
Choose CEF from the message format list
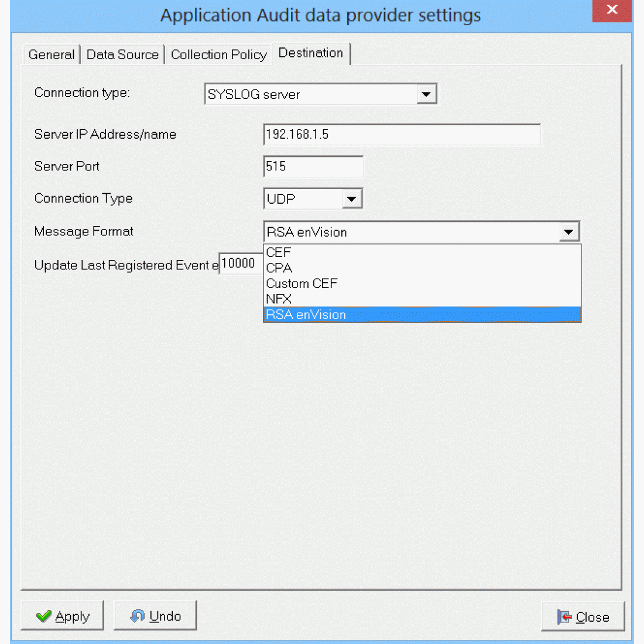tap(279, 252)
